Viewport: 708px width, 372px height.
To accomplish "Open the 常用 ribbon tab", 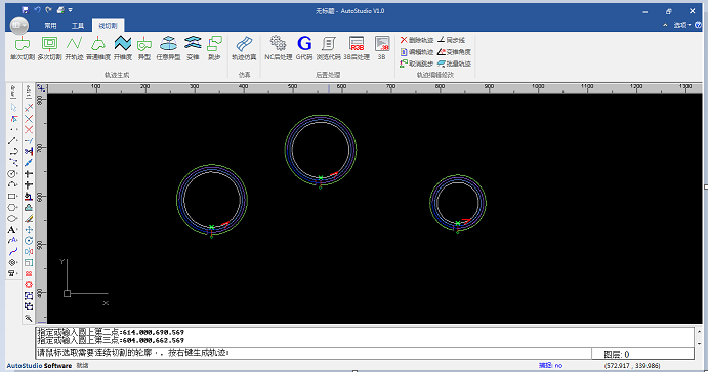I will [51, 26].
